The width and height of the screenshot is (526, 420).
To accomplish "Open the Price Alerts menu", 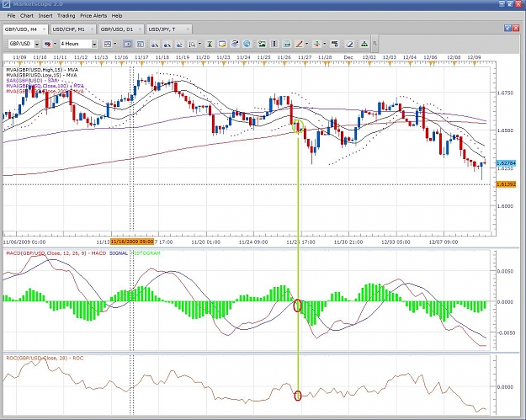I will click(93, 16).
